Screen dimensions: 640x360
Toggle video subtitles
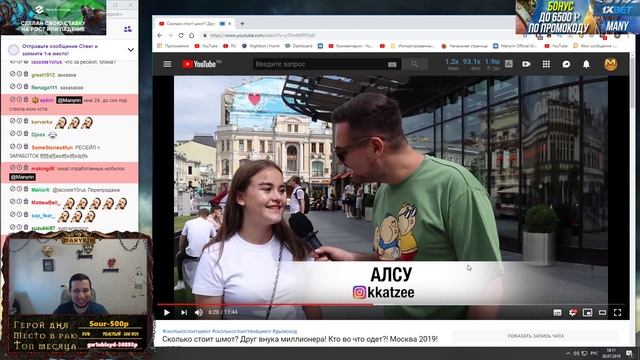coord(557,313)
